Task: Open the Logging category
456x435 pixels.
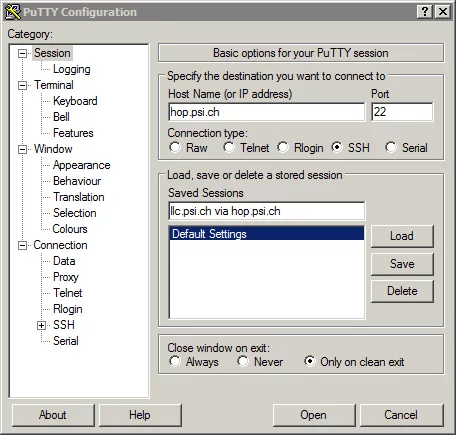Action: coord(72,69)
